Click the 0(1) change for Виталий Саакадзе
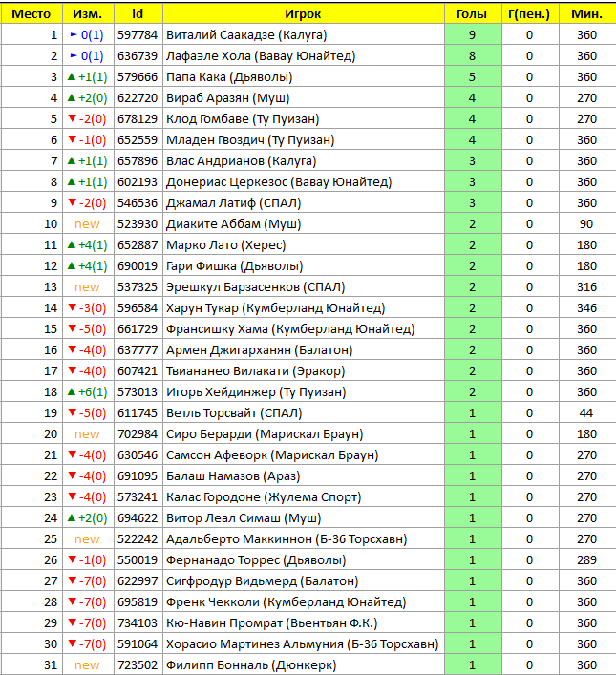The width and height of the screenshot is (616, 675). click(88, 35)
